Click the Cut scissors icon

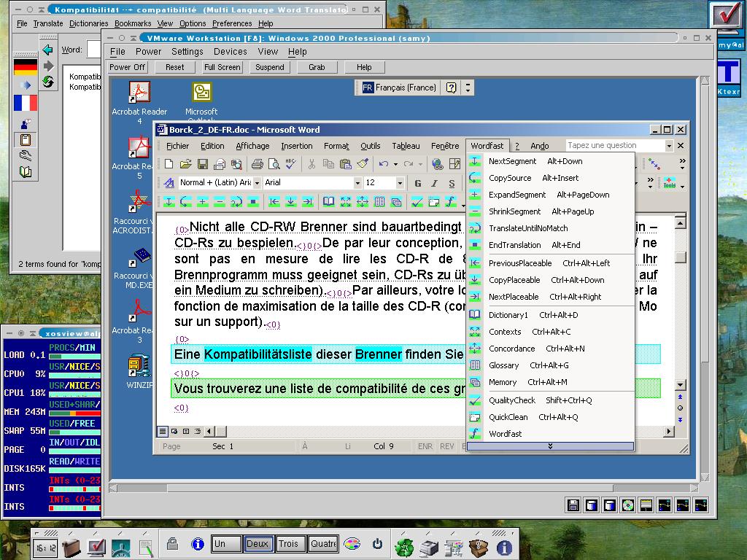coord(311,164)
